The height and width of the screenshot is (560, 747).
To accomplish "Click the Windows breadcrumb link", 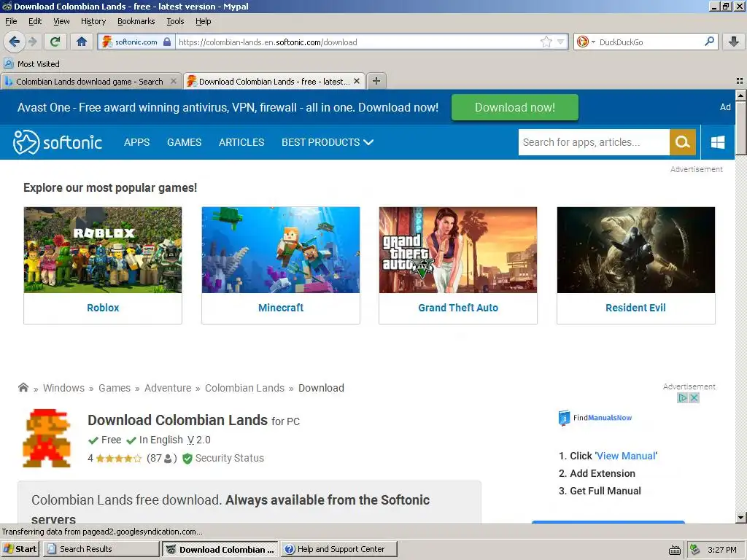I will pyautogui.click(x=64, y=388).
